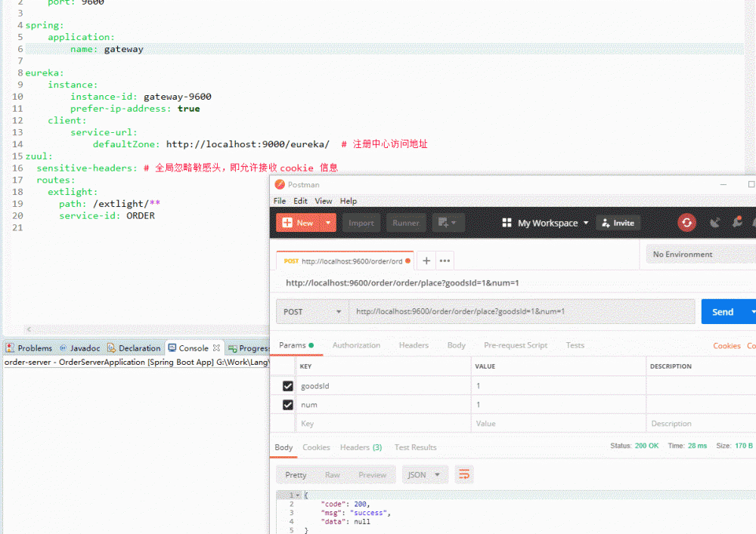Click the Postman red sync icon

point(686,222)
